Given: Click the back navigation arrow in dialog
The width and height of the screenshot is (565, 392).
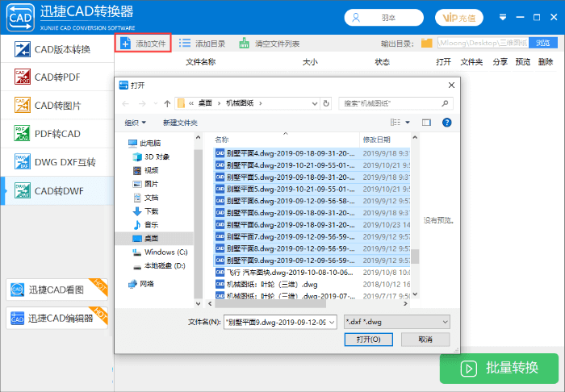Looking at the screenshot, I should 125,104.
